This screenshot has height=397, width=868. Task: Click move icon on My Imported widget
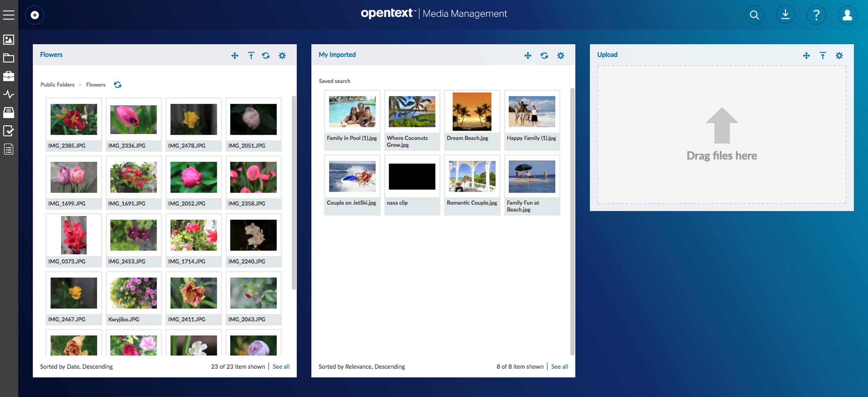point(528,56)
